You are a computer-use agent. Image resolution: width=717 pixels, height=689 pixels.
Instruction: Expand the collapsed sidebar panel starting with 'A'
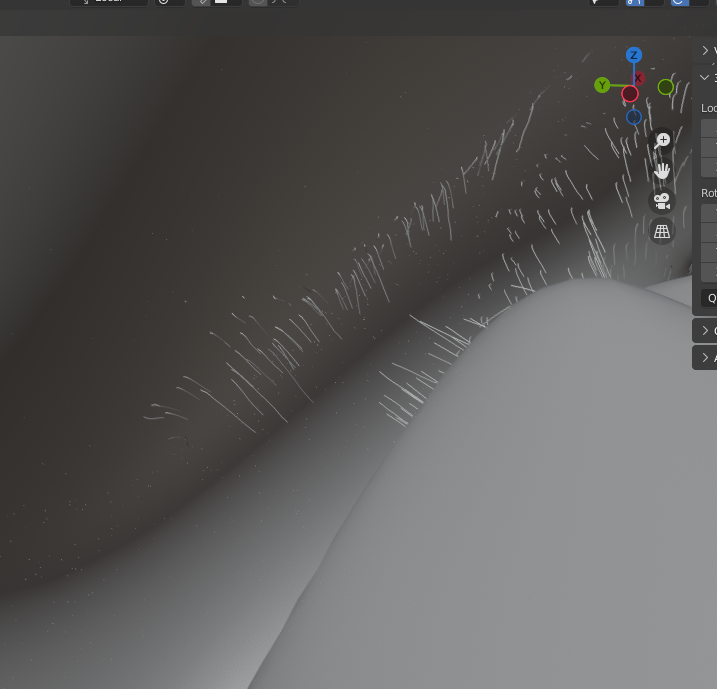click(x=705, y=358)
